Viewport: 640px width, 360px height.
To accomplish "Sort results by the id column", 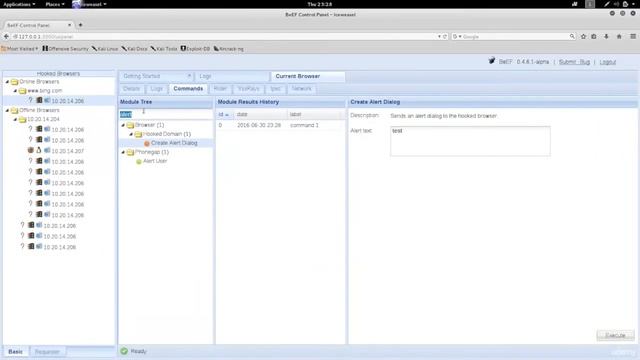I will coord(224,114).
